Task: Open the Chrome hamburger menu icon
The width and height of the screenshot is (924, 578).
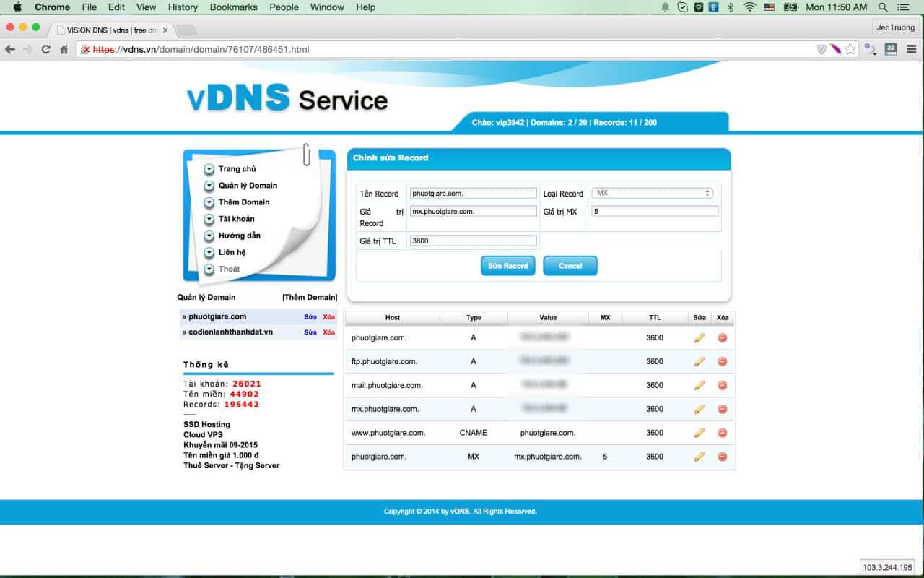Action: 911,49
